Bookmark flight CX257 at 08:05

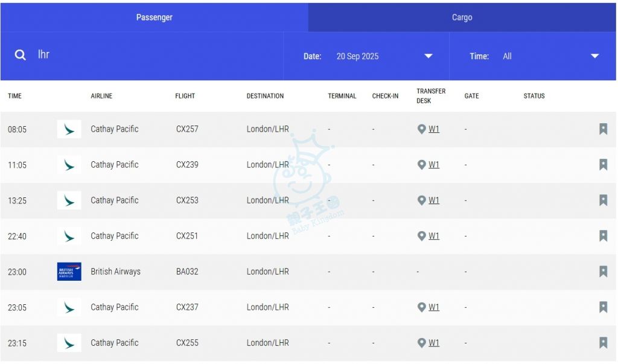pyautogui.click(x=603, y=129)
